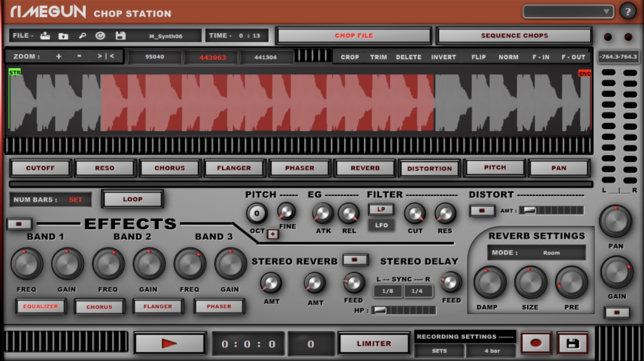The width and height of the screenshot is (644, 361).
Task: Click the master PAN knob
Action: pyautogui.click(x=616, y=222)
